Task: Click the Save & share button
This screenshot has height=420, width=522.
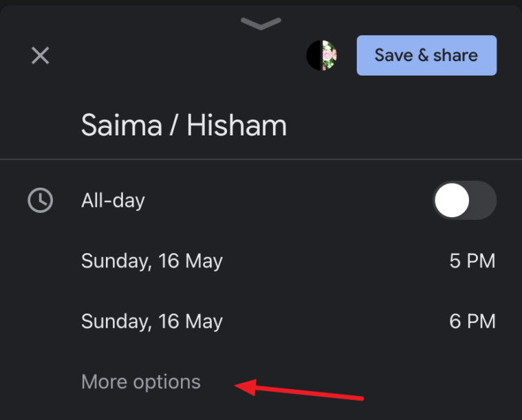Action: coord(427,55)
